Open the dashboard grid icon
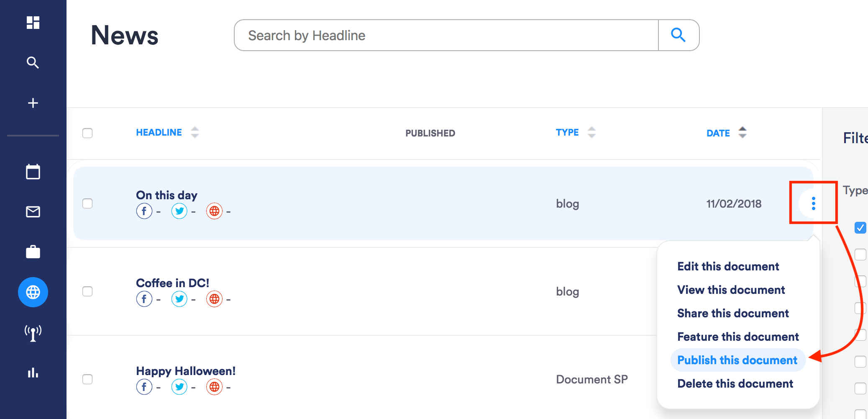 coord(33,23)
